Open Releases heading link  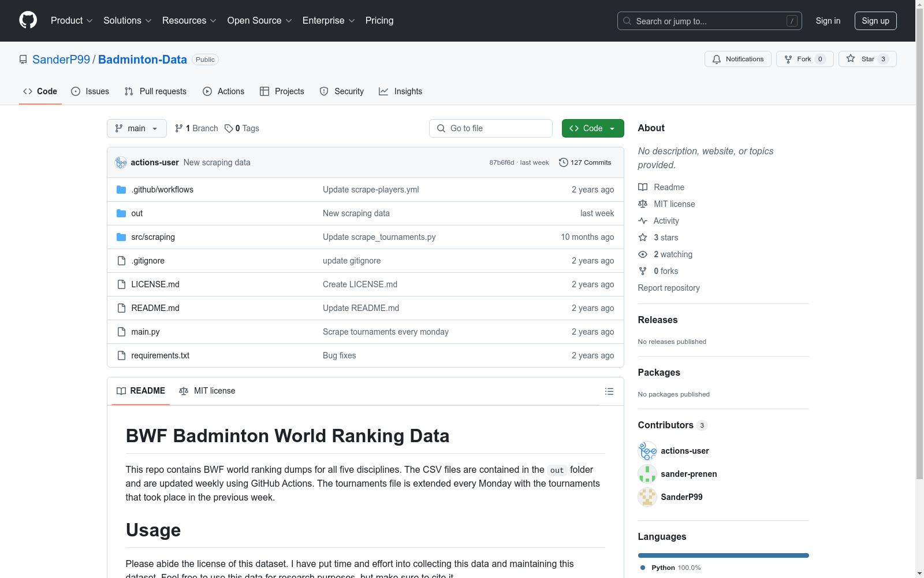(x=658, y=320)
